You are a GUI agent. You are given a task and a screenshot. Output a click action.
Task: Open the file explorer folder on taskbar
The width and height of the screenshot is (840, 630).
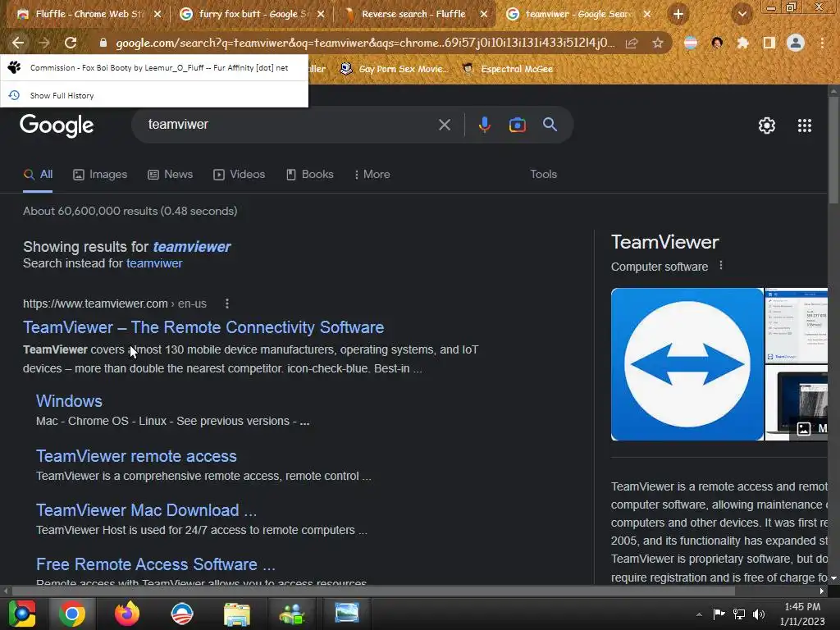(x=237, y=614)
